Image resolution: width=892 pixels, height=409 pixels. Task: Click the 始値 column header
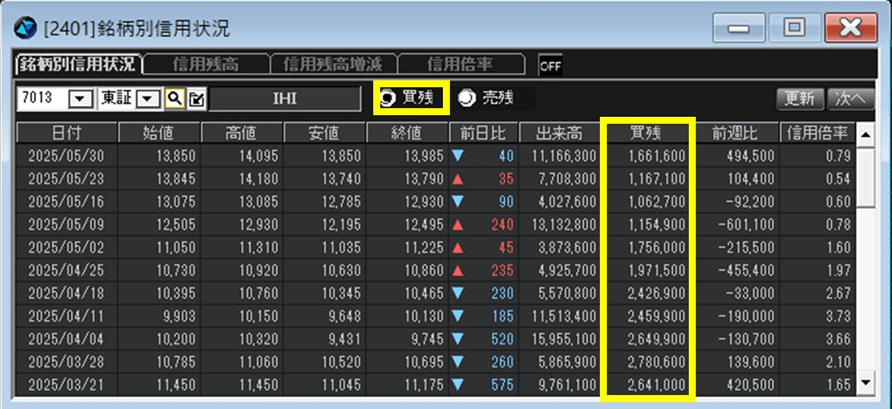(159, 133)
